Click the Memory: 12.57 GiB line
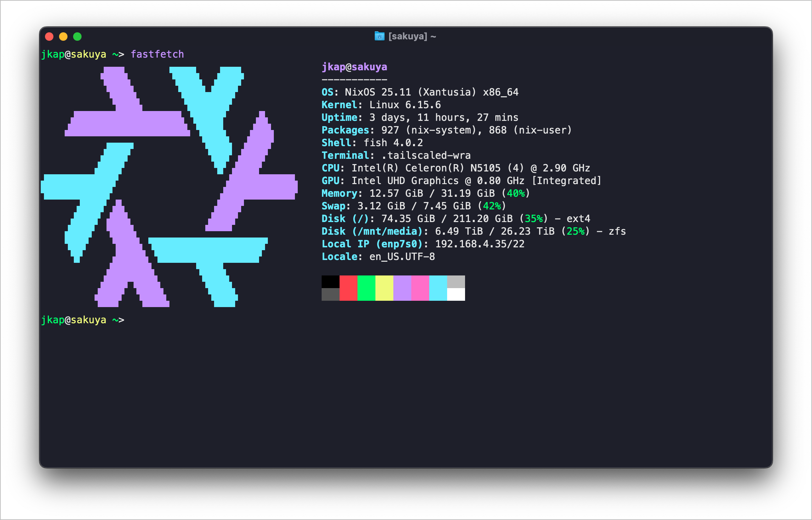 click(x=426, y=193)
